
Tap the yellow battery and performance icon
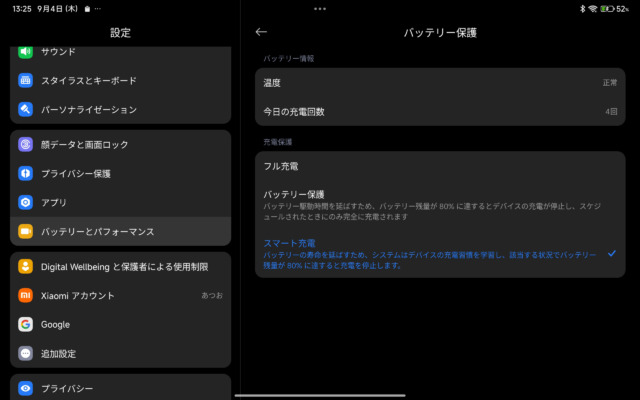25,231
